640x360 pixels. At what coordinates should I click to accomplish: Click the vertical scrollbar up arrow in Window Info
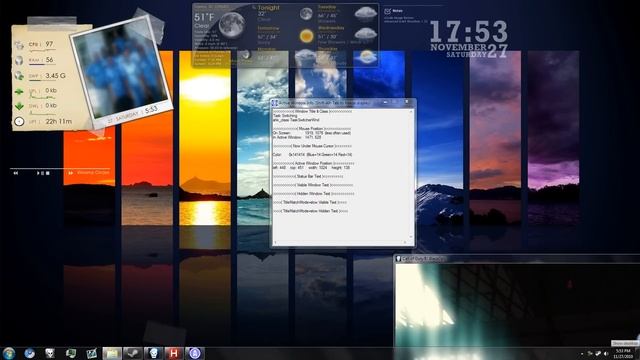[411, 111]
